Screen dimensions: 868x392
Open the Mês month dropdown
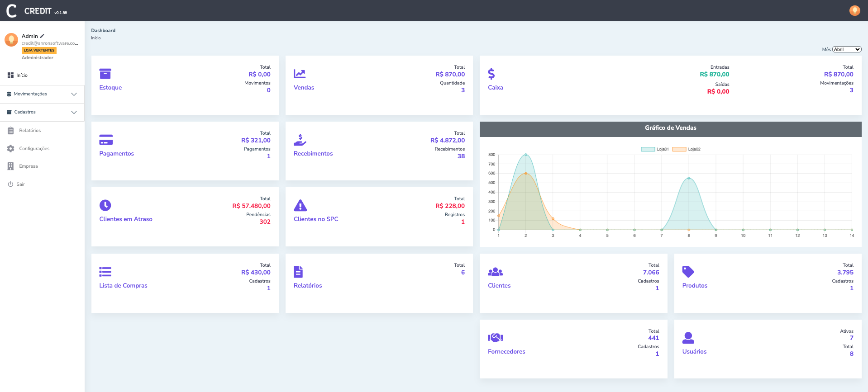coord(846,50)
